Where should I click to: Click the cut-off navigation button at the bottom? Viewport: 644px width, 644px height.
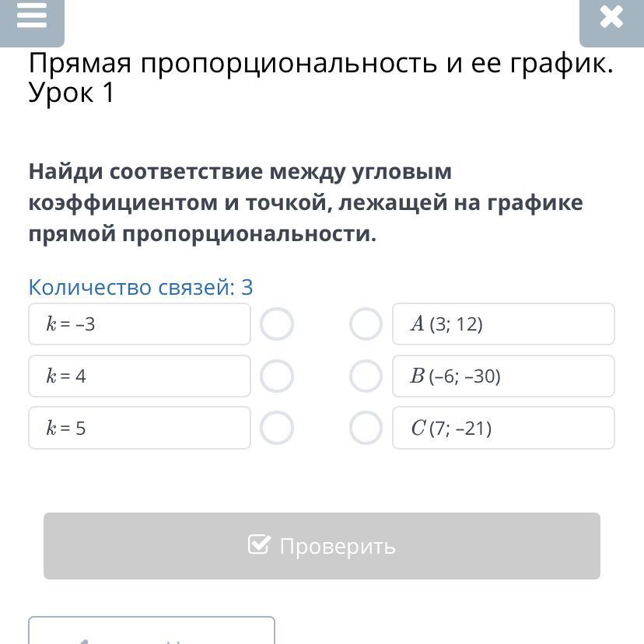coord(152,632)
